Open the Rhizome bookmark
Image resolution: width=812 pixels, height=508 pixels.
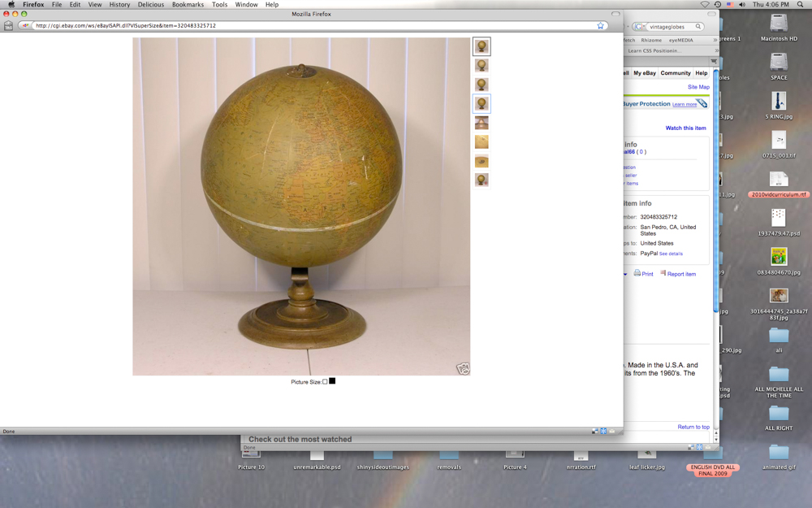651,40
